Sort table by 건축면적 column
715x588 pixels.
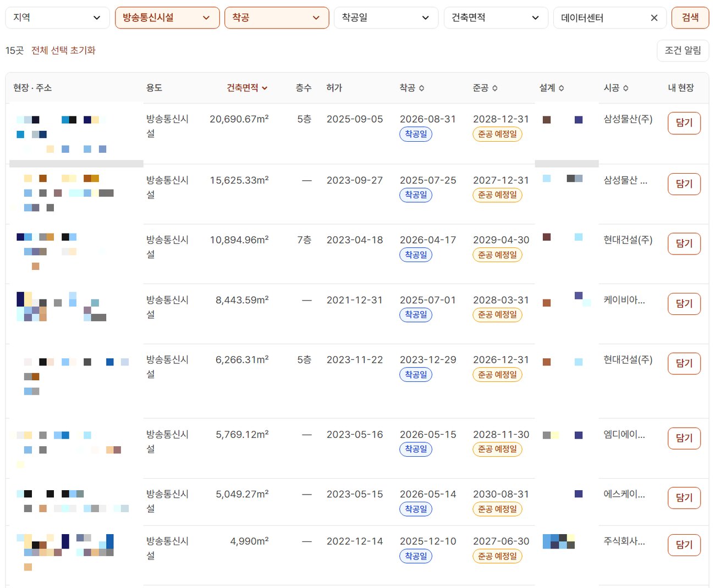coord(247,88)
